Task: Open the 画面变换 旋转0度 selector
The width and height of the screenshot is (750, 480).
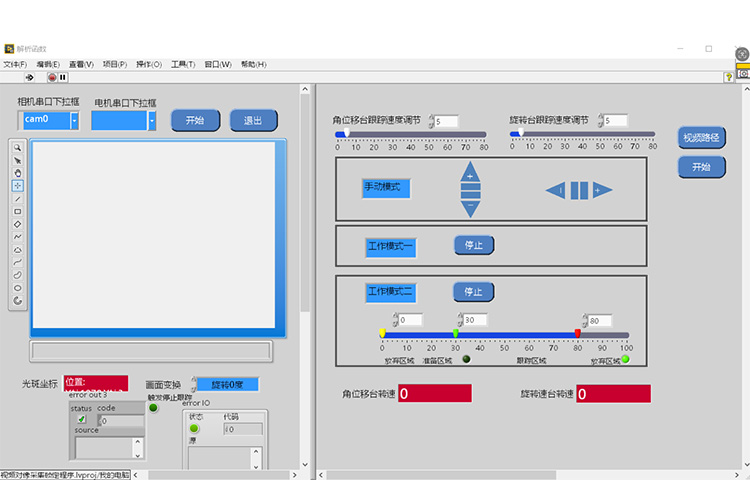Action: click(x=226, y=384)
